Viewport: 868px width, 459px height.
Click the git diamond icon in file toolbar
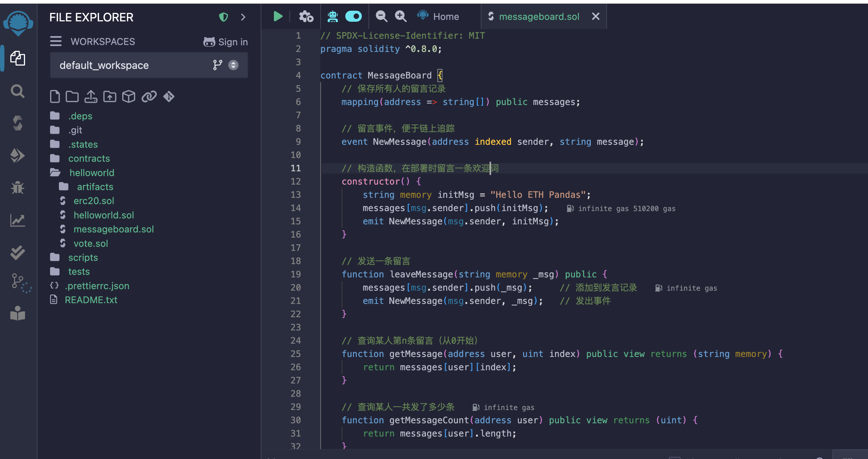click(169, 97)
